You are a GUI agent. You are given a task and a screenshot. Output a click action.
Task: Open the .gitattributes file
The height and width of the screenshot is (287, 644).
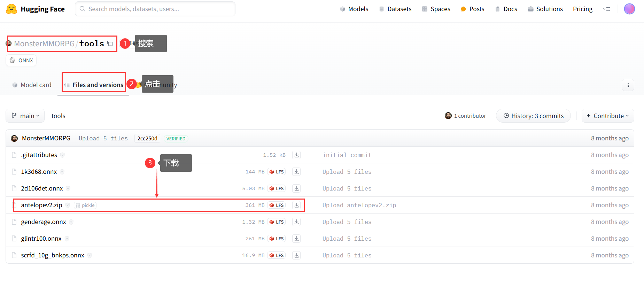(39, 155)
